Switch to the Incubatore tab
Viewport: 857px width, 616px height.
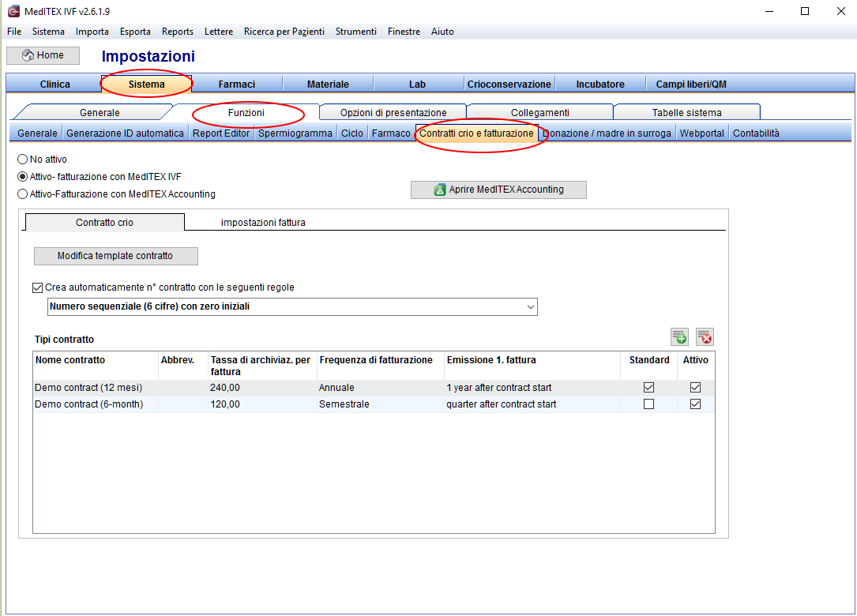600,85
